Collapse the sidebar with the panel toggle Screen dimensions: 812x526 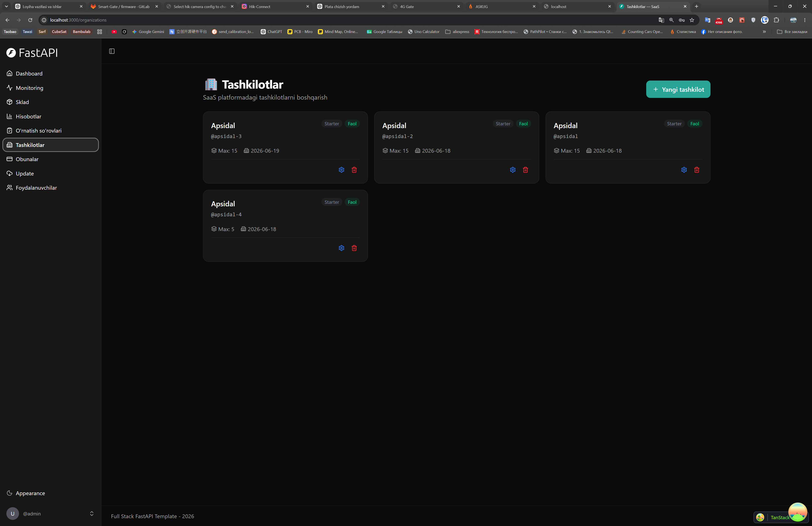coord(112,51)
